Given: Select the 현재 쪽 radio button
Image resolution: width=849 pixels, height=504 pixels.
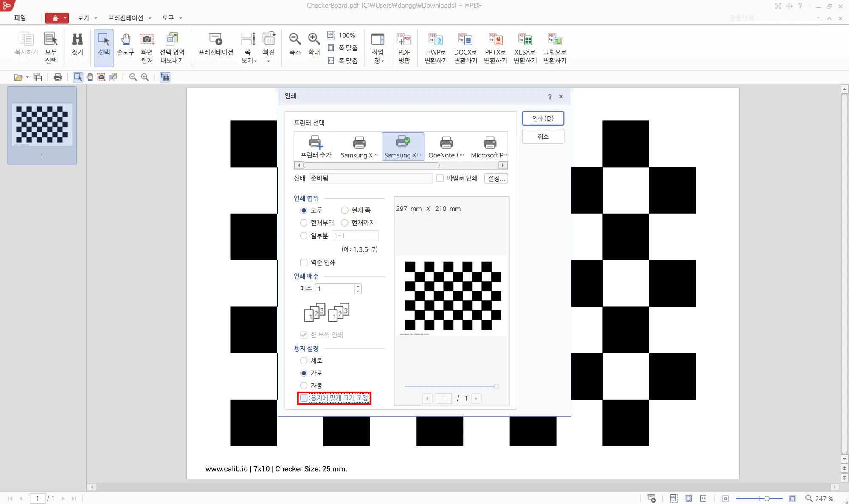Looking at the screenshot, I should tap(345, 210).
